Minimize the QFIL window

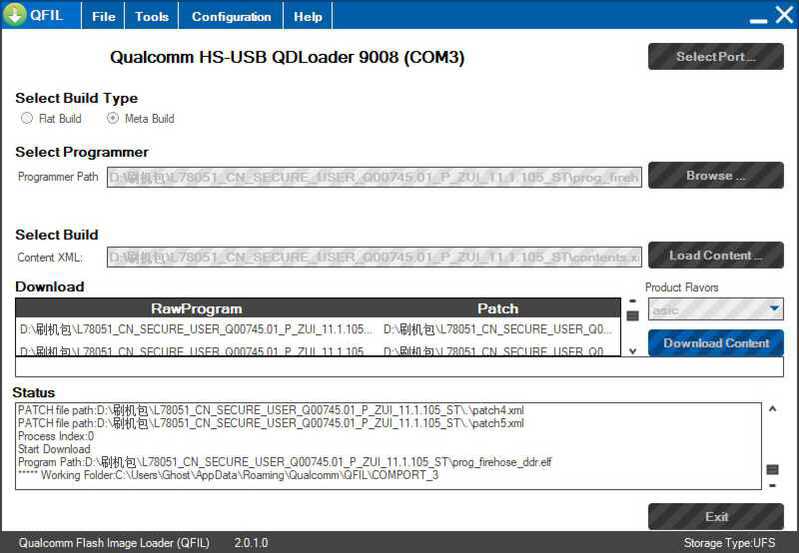[758, 20]
